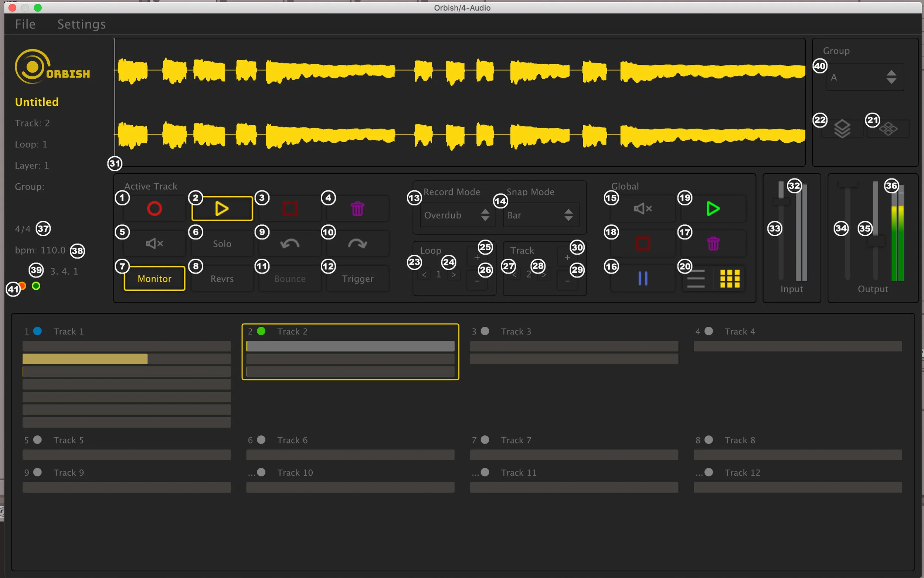This screenshot has width=924, height=578.
Task: Click the Untitled project name
Action: (37, 102)
